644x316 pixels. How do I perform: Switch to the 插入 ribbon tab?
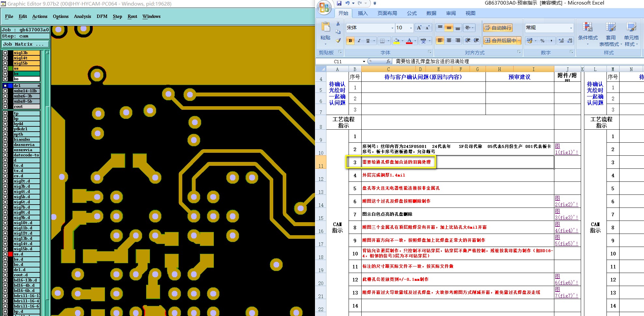point(363,13)
